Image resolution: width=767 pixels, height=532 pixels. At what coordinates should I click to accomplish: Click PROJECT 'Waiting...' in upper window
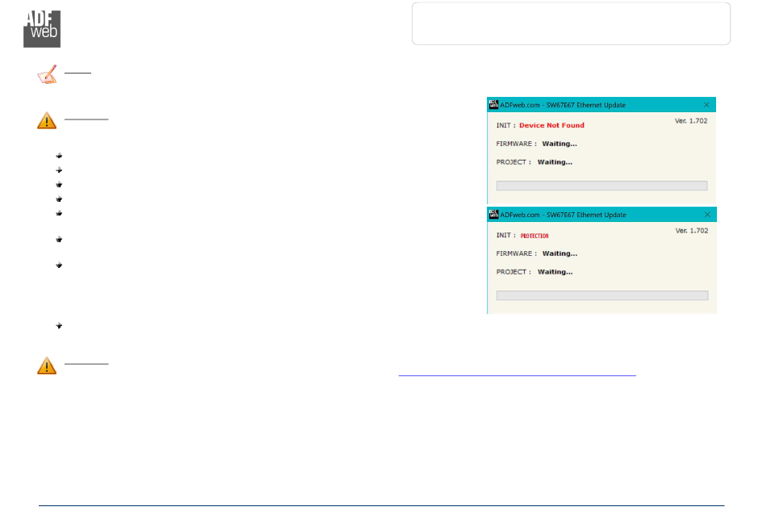(555, 161)
